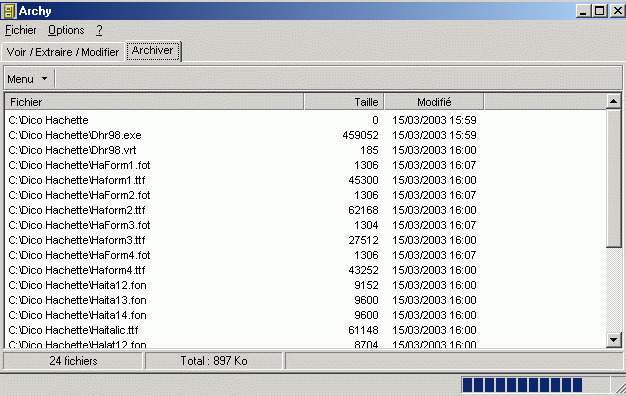
Task: Click the size value 62168
Action: tap(363, 210)
